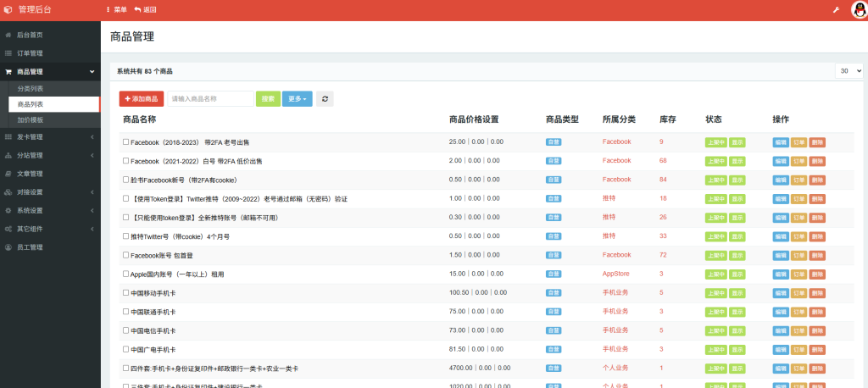
Task: Collapse the 商品管理 sidebar chevron
Action: pyautogui.click(x=92, y=71)
